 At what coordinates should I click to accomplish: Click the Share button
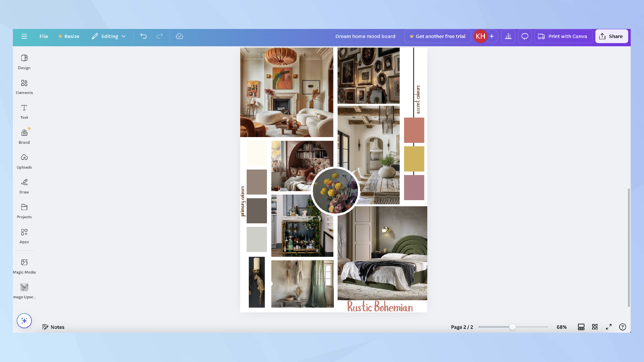611,36
